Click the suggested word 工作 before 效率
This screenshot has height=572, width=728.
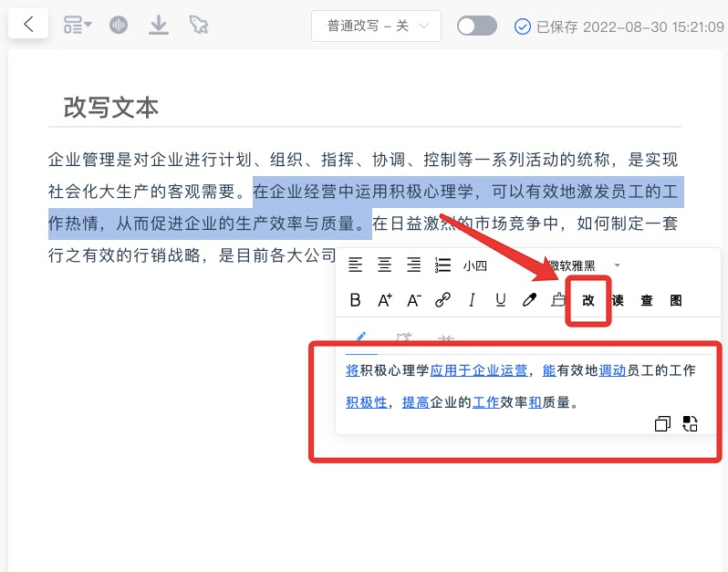click(x=485, y=402)
